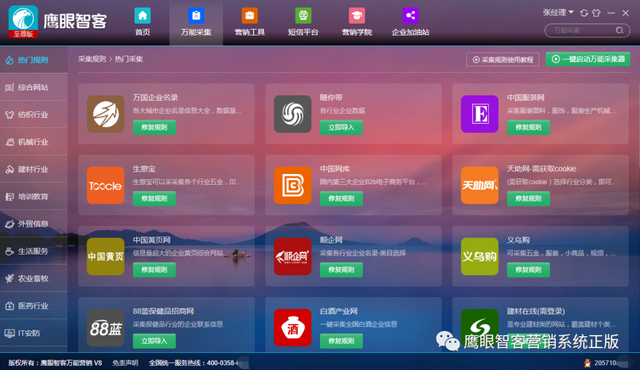Click the 义乌购 green logo icon
Viewport: 640px width, 370px height.
tap(480, 256)
